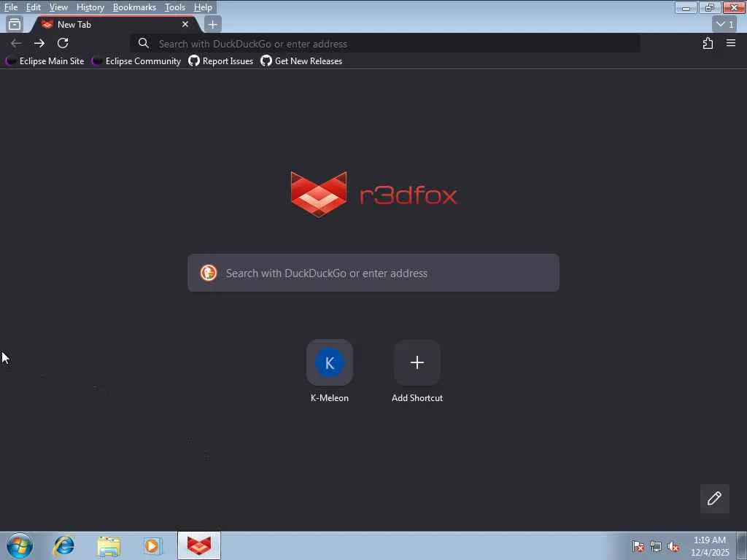Reload the current page
Image resolution: width=747 pixels, height=560 pixels.
[x=63, y=43]
